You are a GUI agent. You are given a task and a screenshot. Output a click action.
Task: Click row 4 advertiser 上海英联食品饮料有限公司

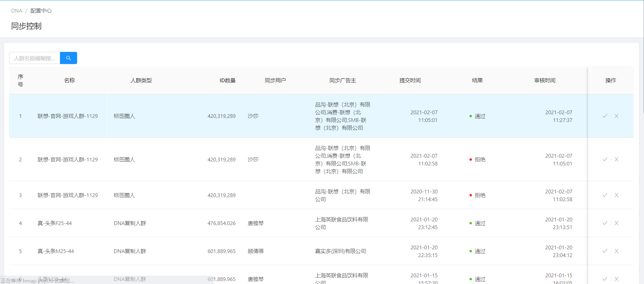pos(342,223)
